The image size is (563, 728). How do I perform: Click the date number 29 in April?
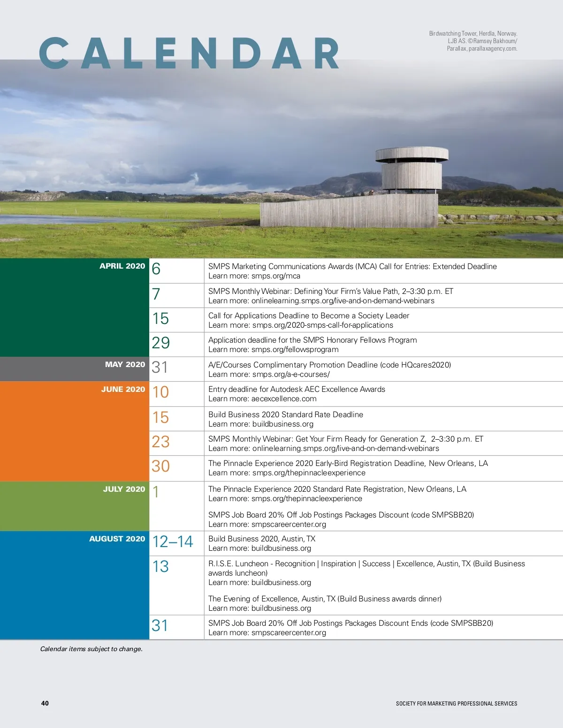pos(160,343)
